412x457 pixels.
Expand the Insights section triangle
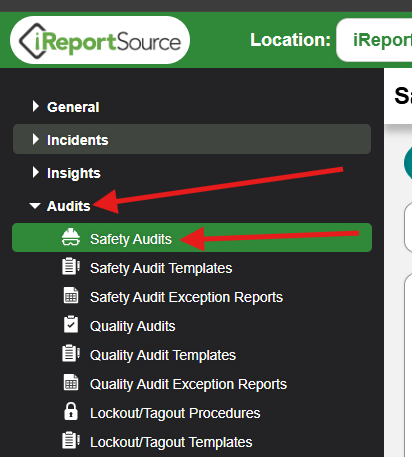35,173
